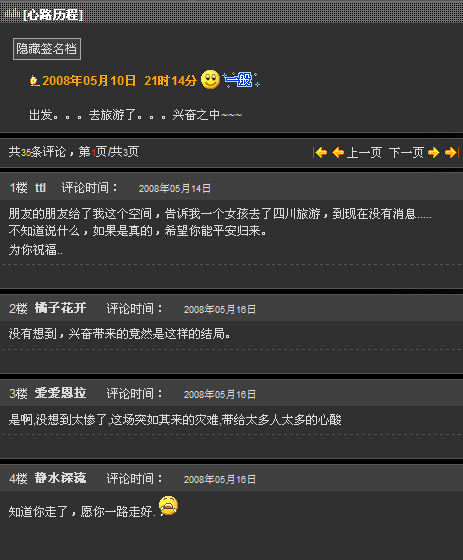Click the last page arrow icon
The width and height of the screenshot is (463, 560).
[452, 152]
